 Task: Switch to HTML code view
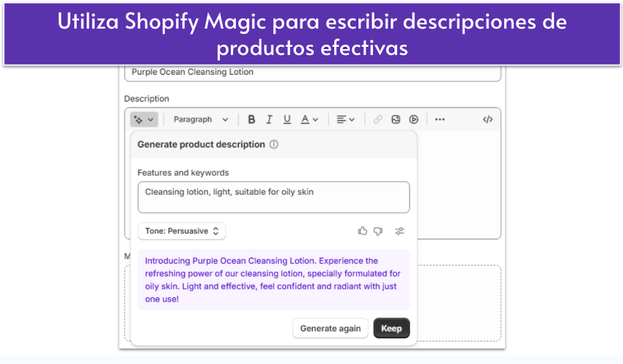(x=487, y=119)
